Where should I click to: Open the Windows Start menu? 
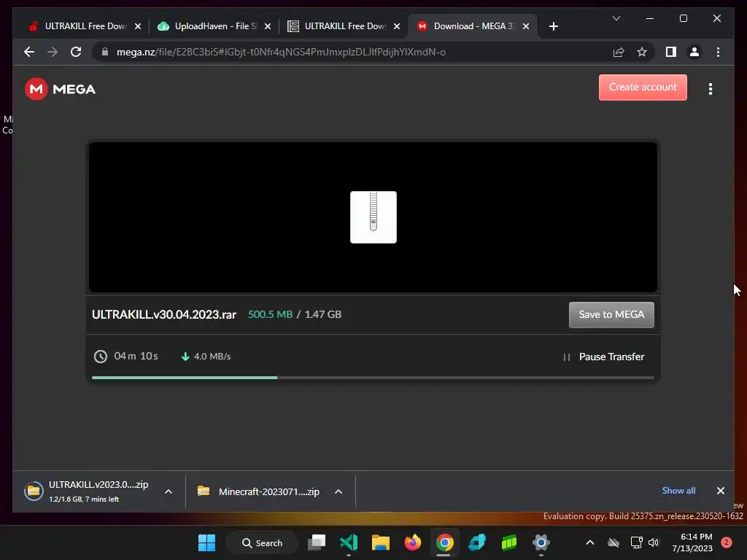point(206,542)
